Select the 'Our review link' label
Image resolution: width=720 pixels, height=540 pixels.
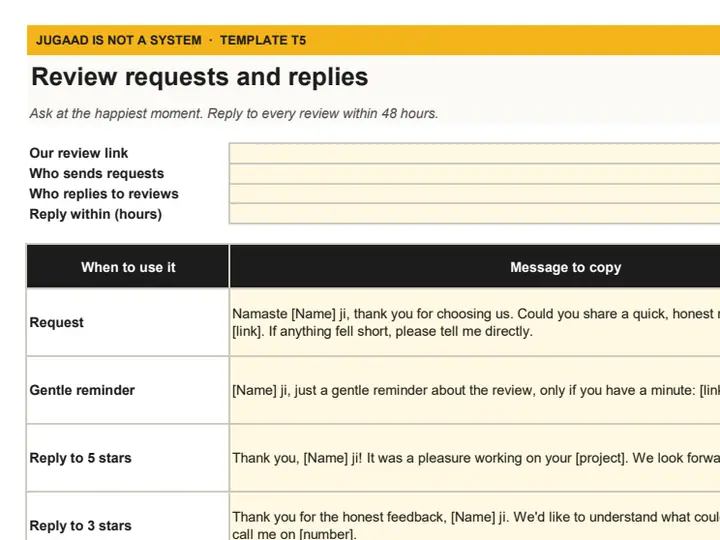[x=79, y=153]
